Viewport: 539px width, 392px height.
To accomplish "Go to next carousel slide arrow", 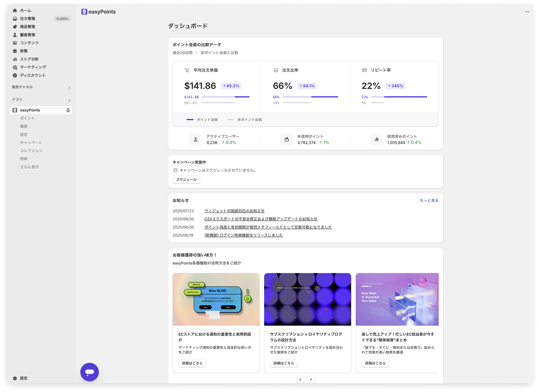I will tap(311, 379).
